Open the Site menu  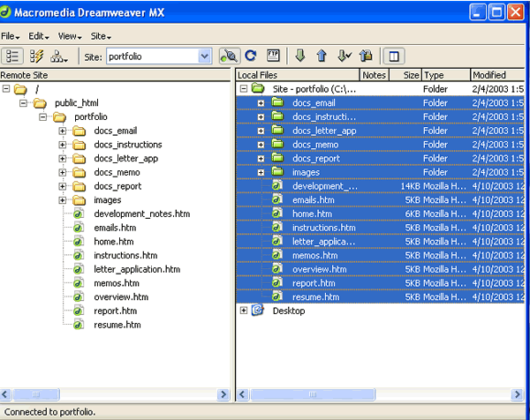pos(100,36)
